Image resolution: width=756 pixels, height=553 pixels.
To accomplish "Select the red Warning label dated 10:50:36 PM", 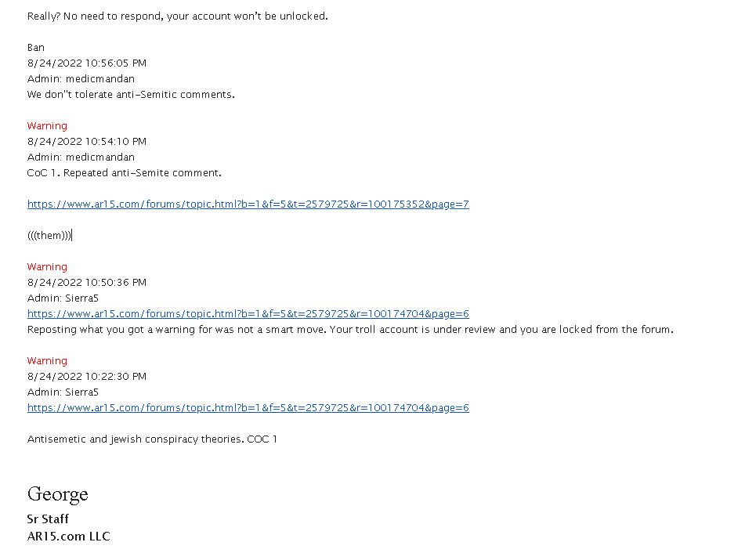I will (x=47, y=266).
